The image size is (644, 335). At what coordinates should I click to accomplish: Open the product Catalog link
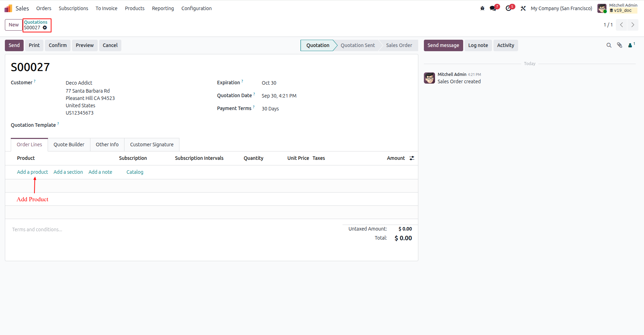click(135, 172)
